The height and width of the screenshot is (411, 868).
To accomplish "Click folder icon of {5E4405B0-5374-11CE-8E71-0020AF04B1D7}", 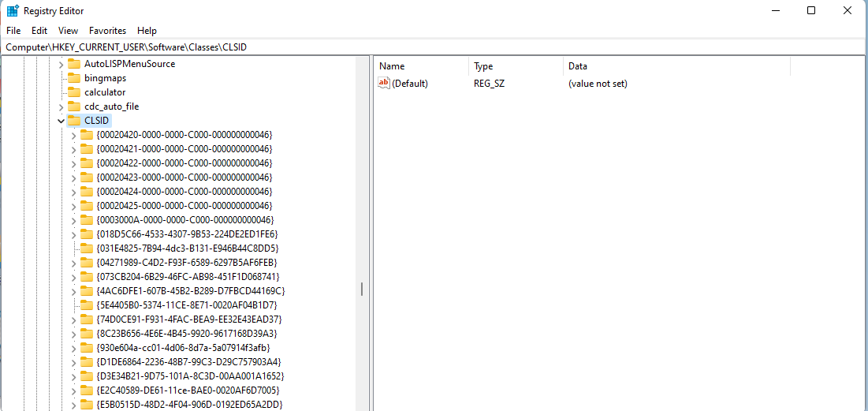I will click(87, 305).
